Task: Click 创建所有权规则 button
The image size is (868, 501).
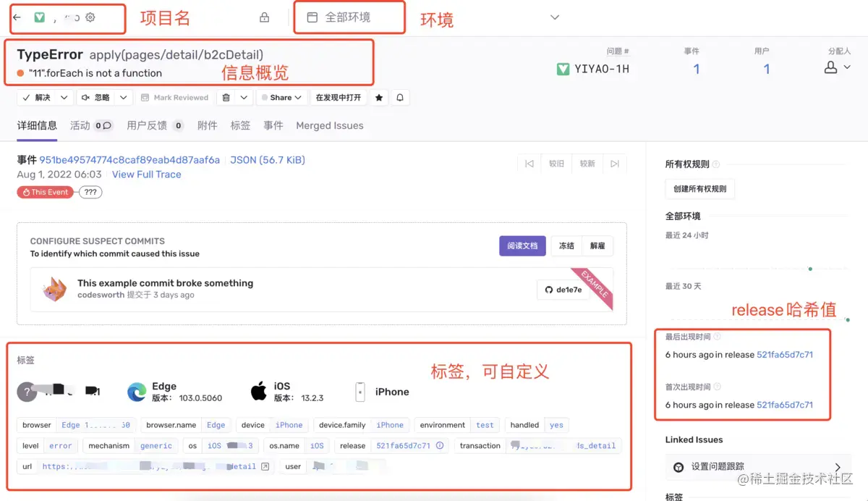Action: [x=699, y=189]
